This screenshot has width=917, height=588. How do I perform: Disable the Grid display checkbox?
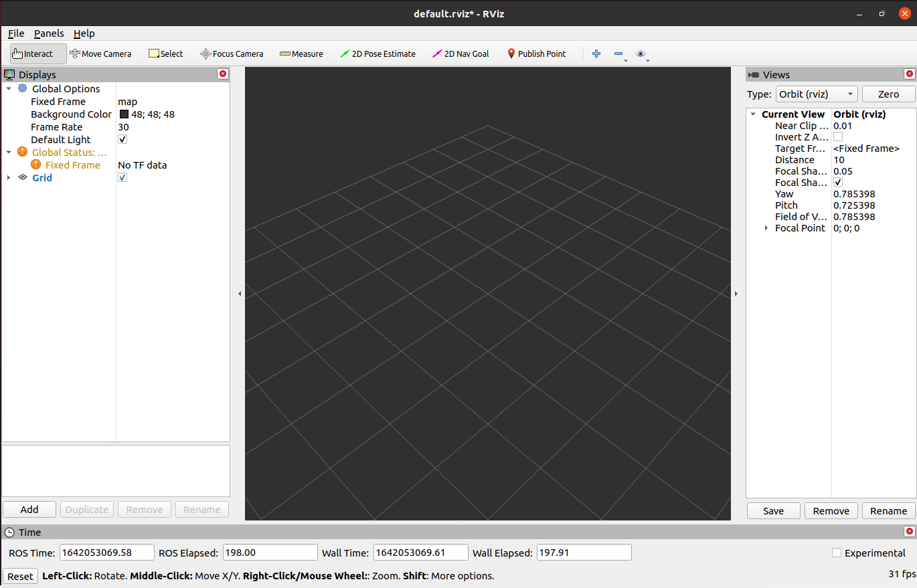point(122,178)
